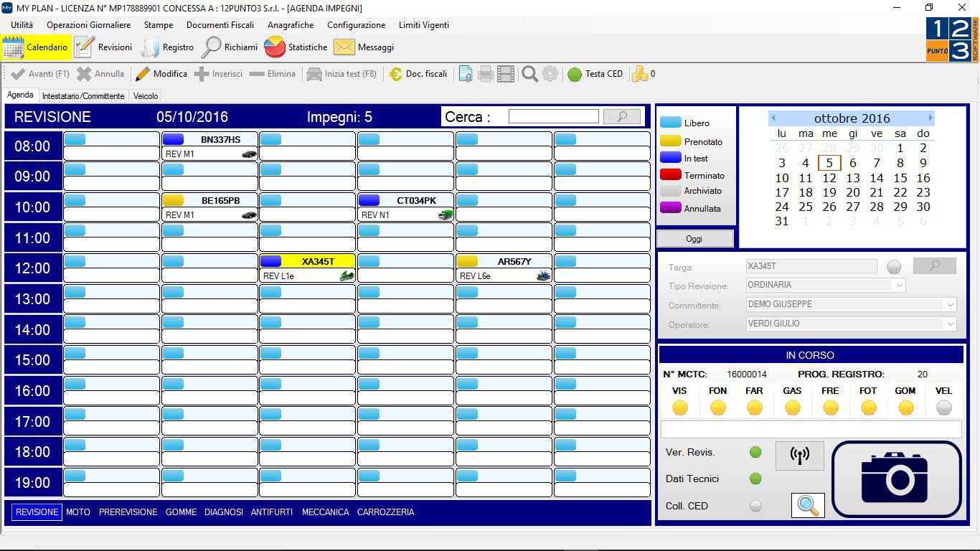
Task: Select CARROZZERIA category at bottom
Action: 385,512
